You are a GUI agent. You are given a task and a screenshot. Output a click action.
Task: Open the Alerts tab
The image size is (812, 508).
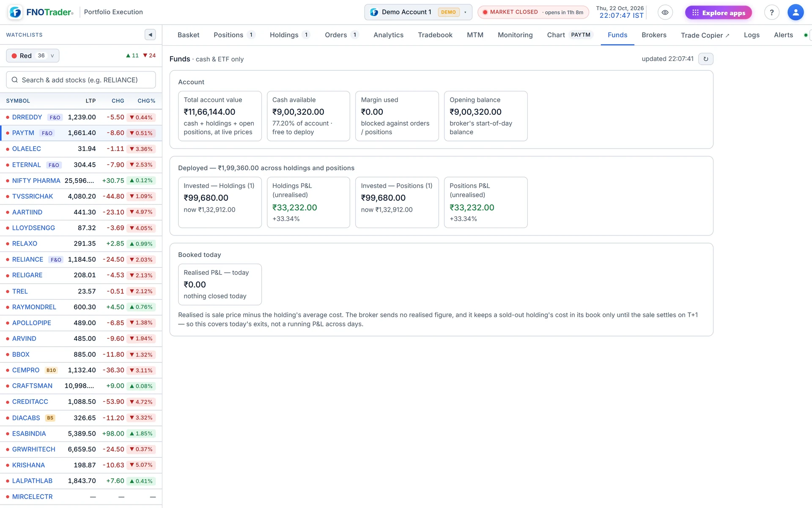coord(783,35)
